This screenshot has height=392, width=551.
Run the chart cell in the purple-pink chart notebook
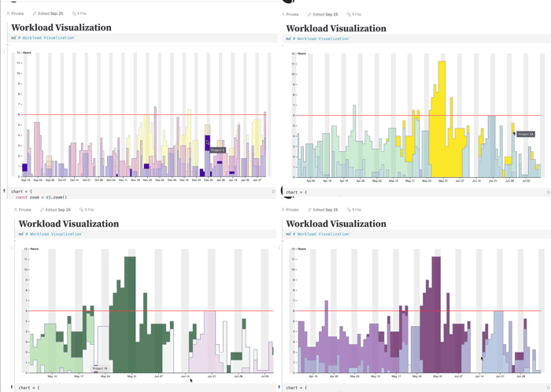click(273, 191)
